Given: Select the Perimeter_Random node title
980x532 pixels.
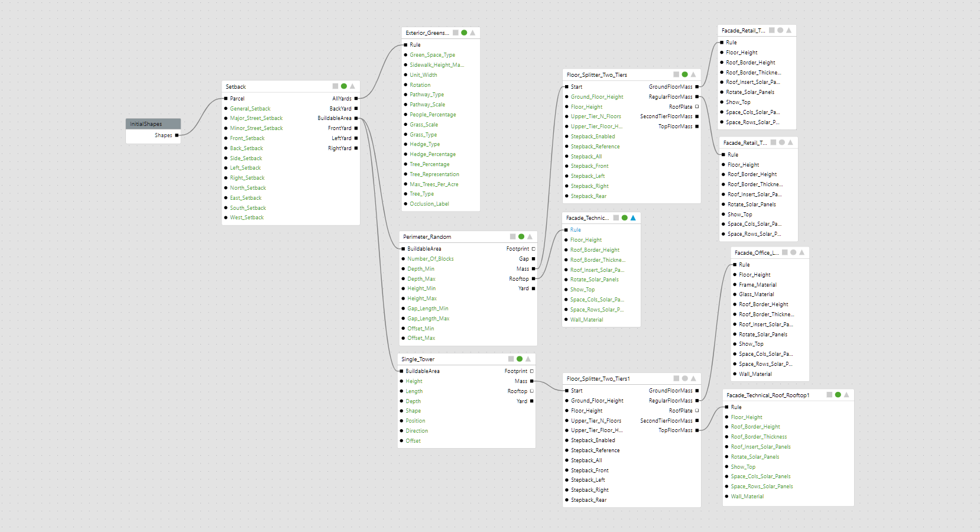Looking at the screenshot, I should pos(427,237).
